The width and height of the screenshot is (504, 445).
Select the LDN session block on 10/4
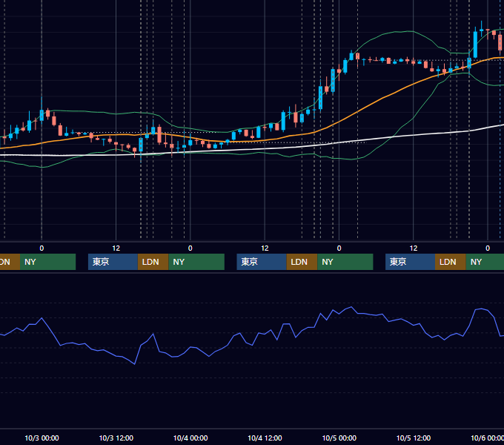[x=302, y=262]
